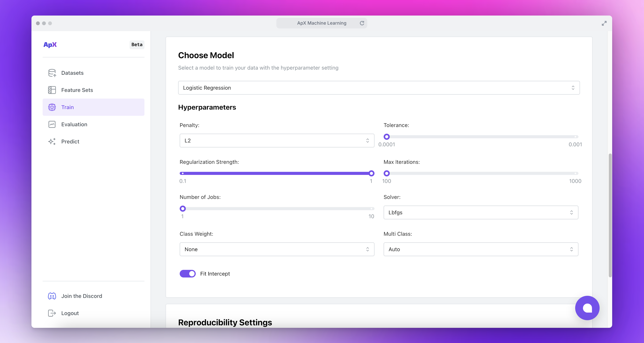This screenshot has height=343, width=644.
Task: Expand the Multi Class Auto dropdown
Action: (481, 249)
